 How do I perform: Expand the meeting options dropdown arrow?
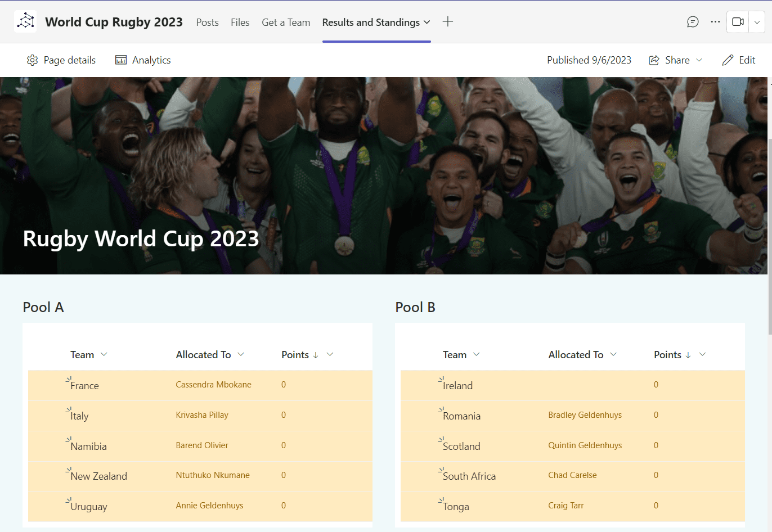pos(757,22)
